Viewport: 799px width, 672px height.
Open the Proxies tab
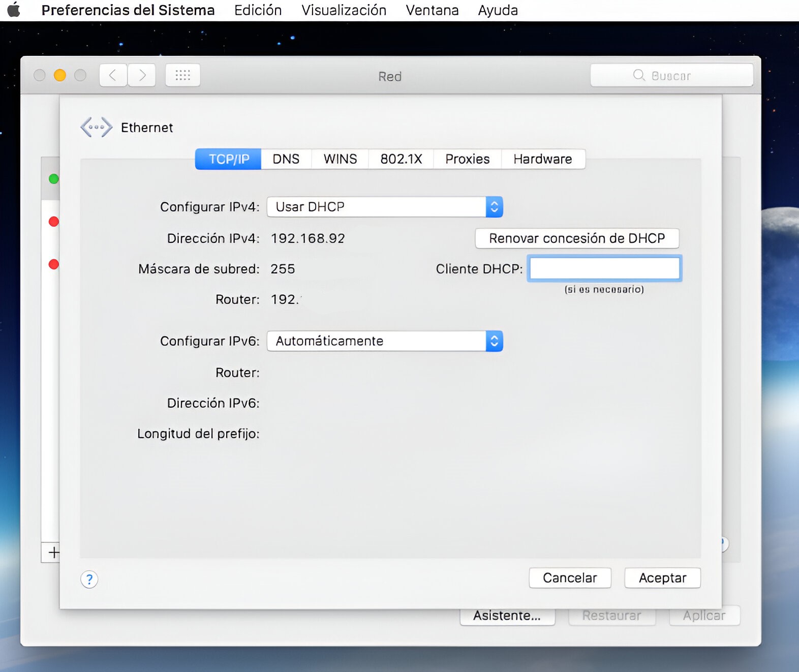coord(468,159)
